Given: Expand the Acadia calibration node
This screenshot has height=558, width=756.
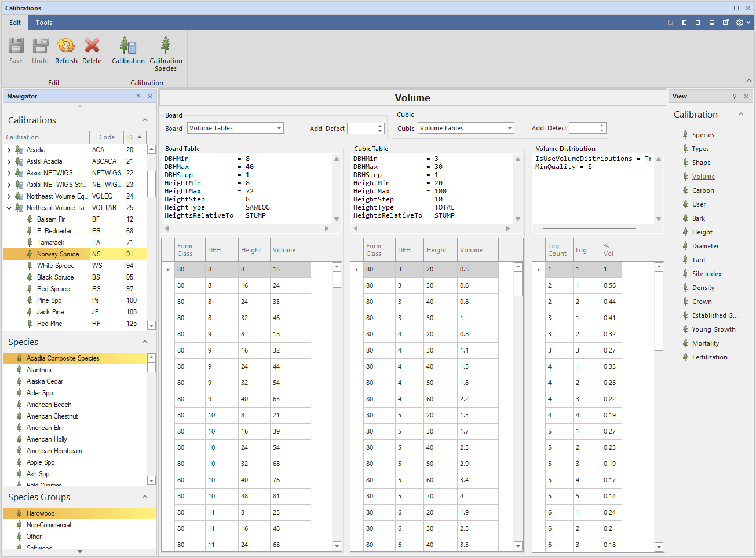Looking at the screenshot, I should pyautogui.click(x=9, y=150).
